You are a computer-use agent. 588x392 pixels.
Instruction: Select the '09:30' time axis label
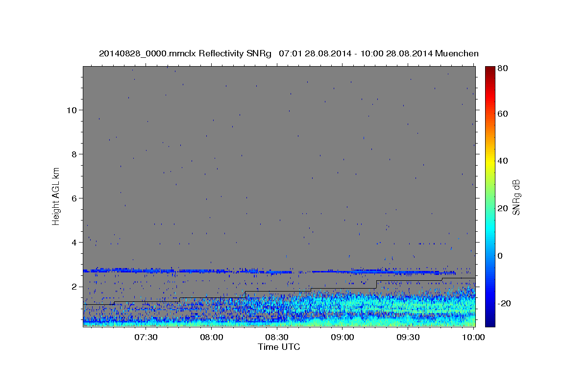[408, 337]
